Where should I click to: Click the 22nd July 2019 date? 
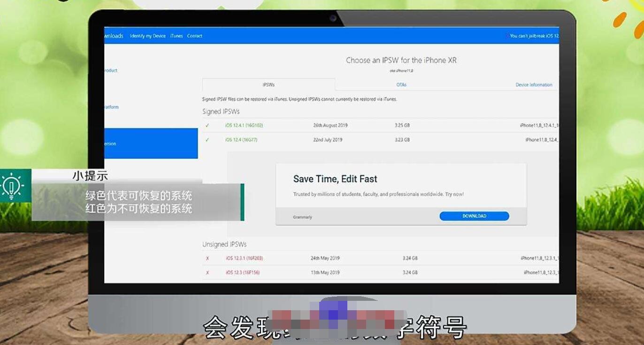328,140
